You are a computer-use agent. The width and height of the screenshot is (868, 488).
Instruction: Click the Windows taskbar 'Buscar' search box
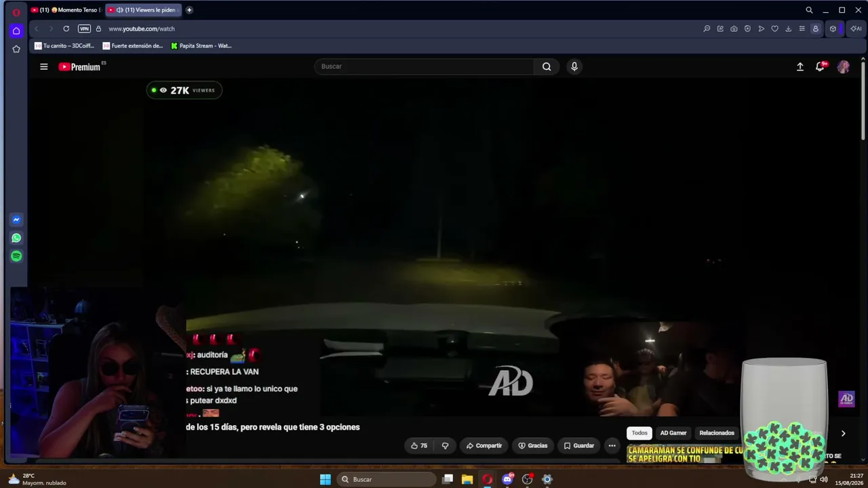pyautogui.click(x=387, y=479)
